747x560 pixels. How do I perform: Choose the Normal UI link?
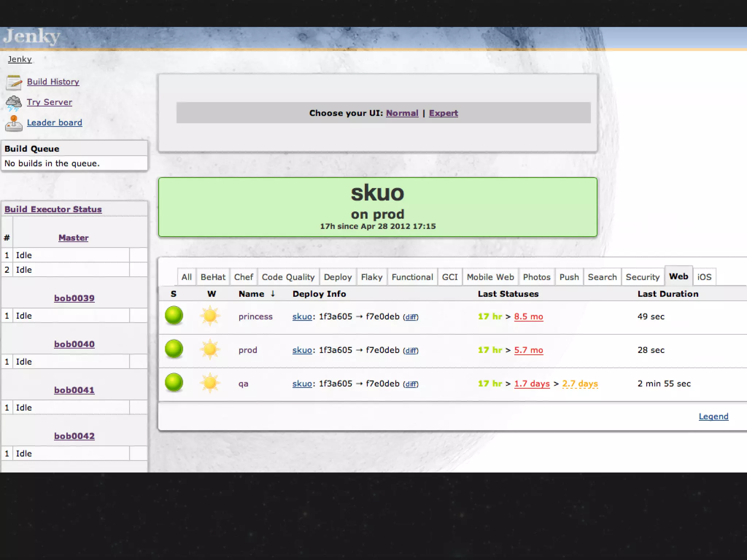(402, 113)
